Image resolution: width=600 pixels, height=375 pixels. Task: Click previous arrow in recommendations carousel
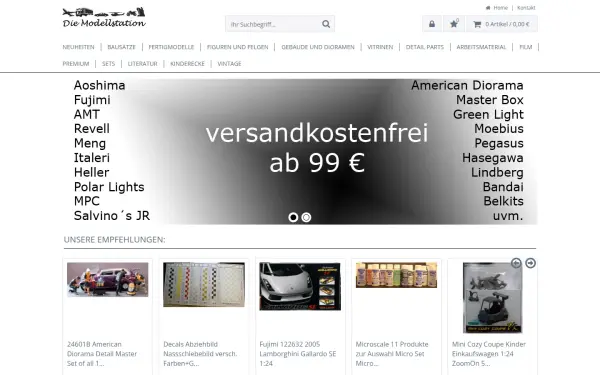click(x=516, y=263)
